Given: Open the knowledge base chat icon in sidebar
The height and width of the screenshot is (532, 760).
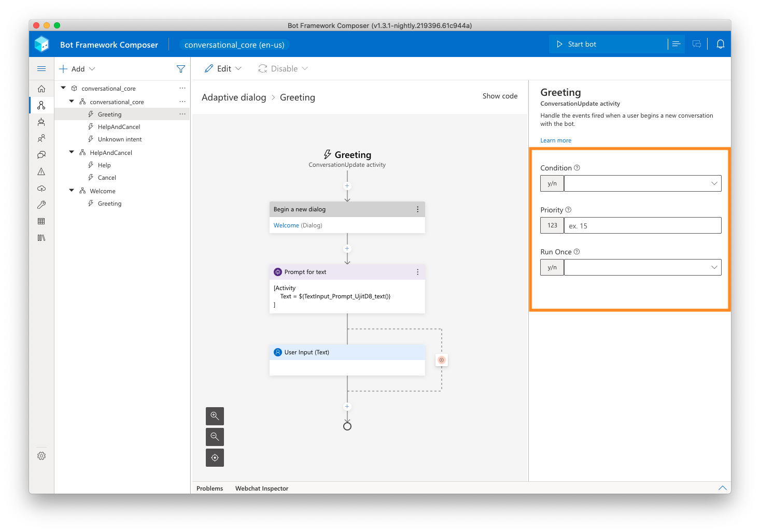Looking at the screenshot, I should (41, 155).
